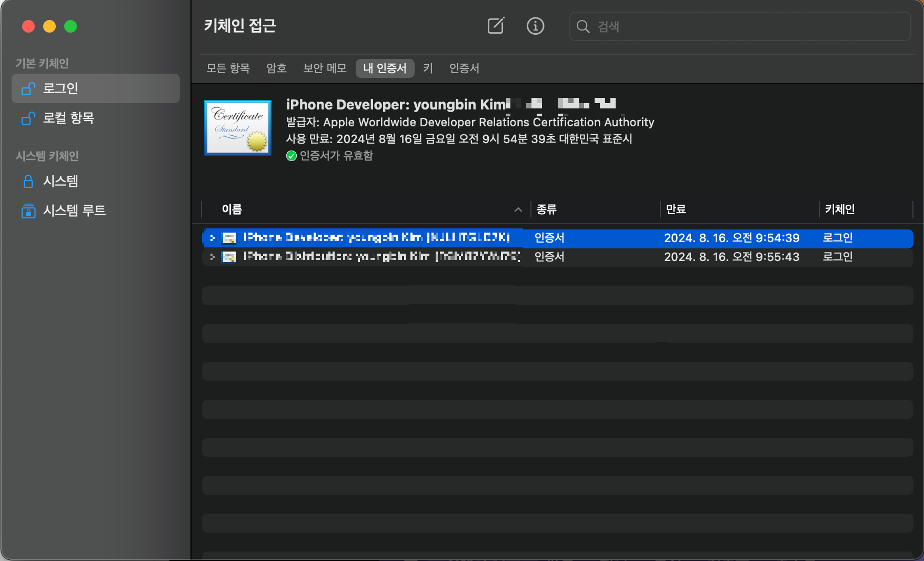
Task: Click the large Certificate Standard image
Action: [x=238, y=128]
